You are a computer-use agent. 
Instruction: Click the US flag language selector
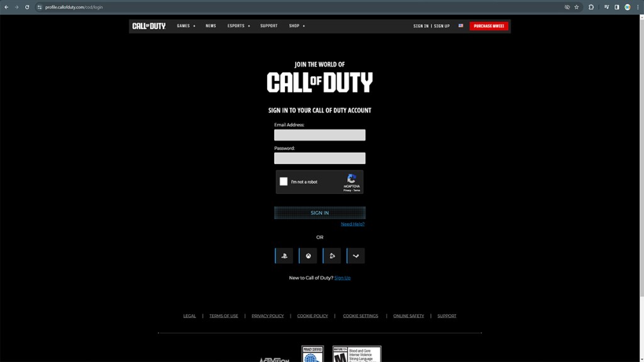pos(460,26)
